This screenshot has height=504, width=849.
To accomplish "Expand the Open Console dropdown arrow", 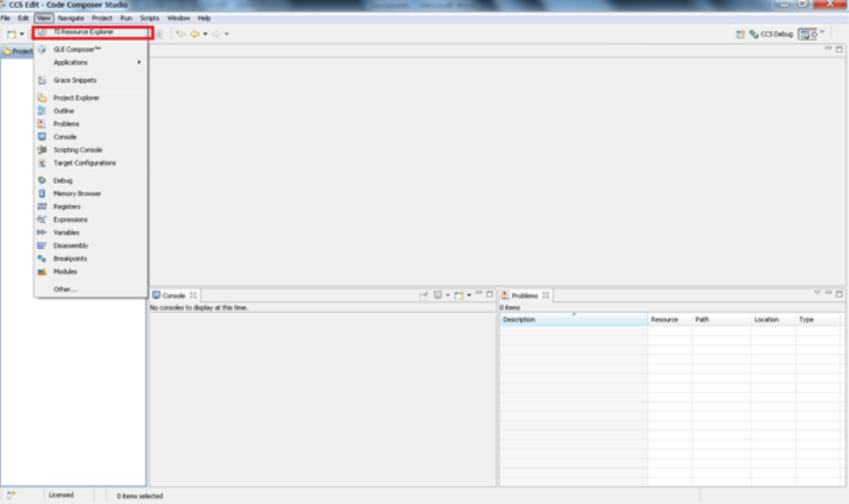I will (x=469, y=295).
